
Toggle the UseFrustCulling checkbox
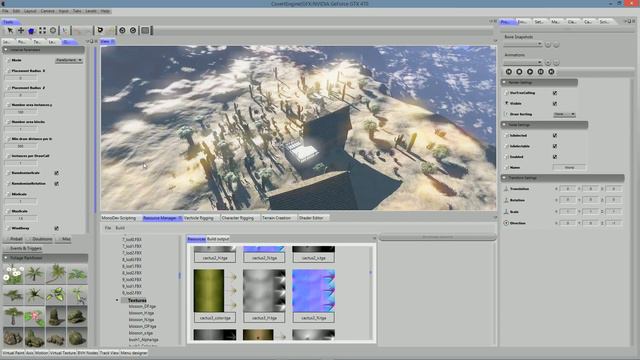point(555,93)
